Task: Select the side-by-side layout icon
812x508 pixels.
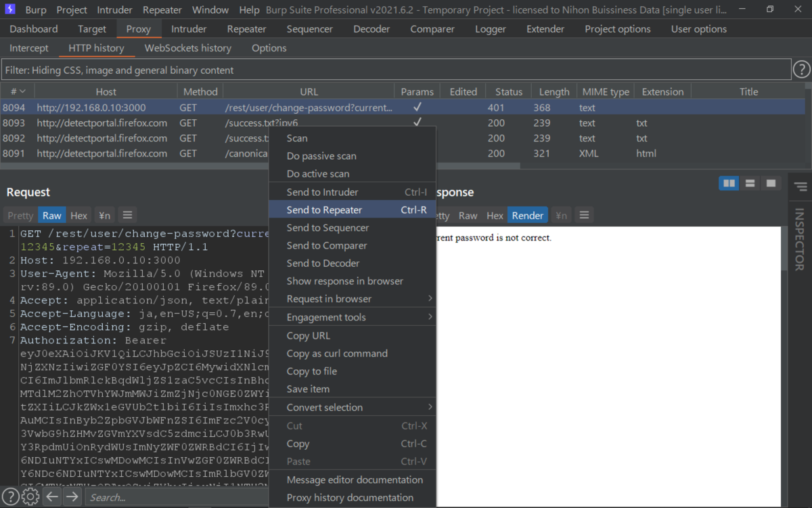Action: [729, 183]
